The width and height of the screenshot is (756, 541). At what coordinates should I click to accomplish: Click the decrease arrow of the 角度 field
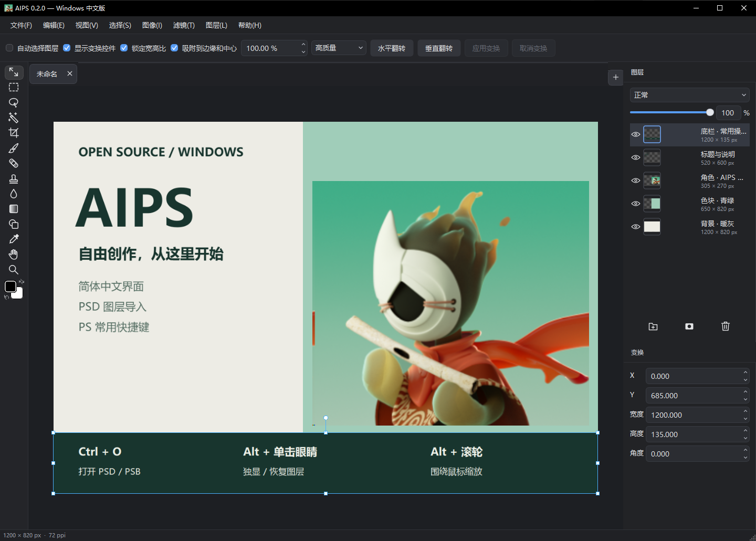click(745, 458)
